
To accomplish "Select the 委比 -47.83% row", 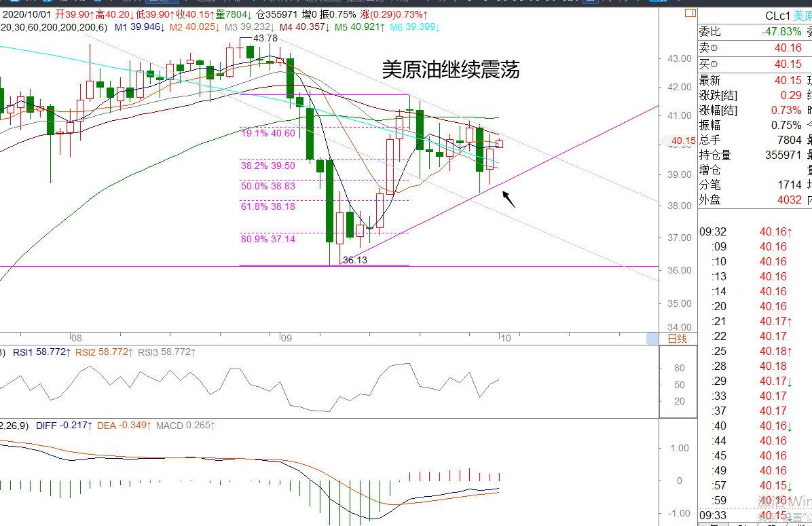I will [755, 32].
